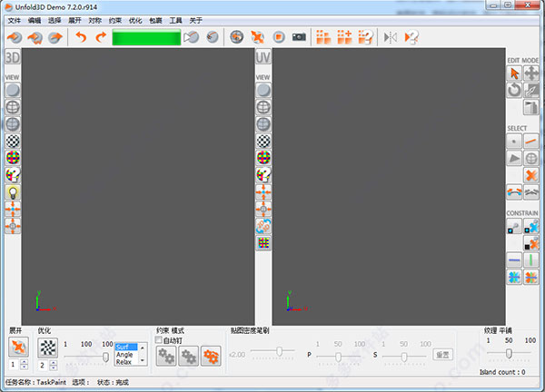The width and height of the screenshot is (545, 392).
Task: Toggle colored grid icon in UV panel
Action: (x=263, y=243)
